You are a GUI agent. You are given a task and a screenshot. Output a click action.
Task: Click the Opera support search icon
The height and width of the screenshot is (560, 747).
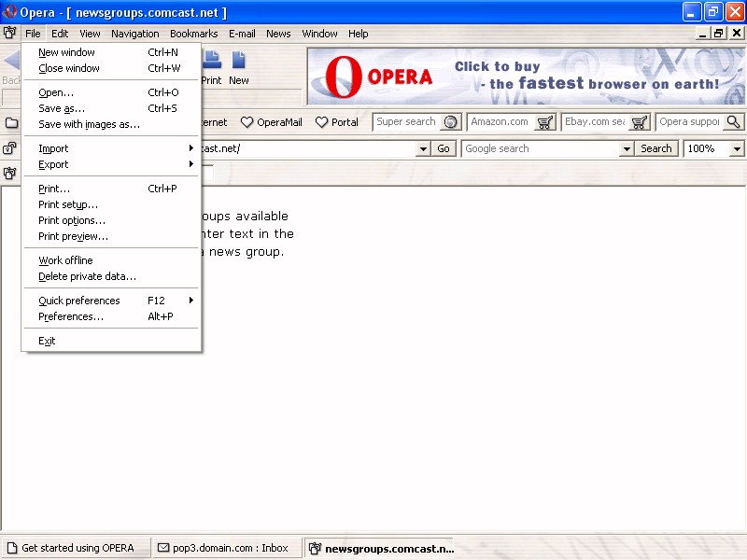[733, 122]
